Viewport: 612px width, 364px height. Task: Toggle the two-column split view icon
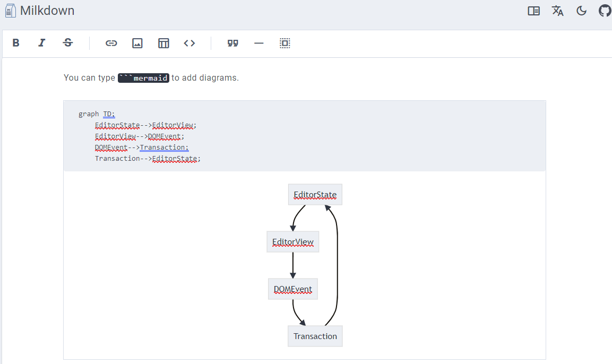pos(533,11)
